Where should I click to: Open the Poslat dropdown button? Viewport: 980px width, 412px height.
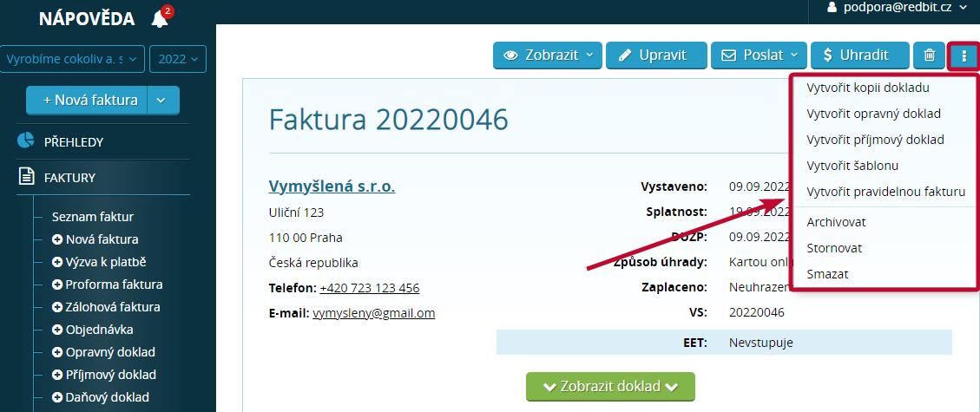coord(760,56)
